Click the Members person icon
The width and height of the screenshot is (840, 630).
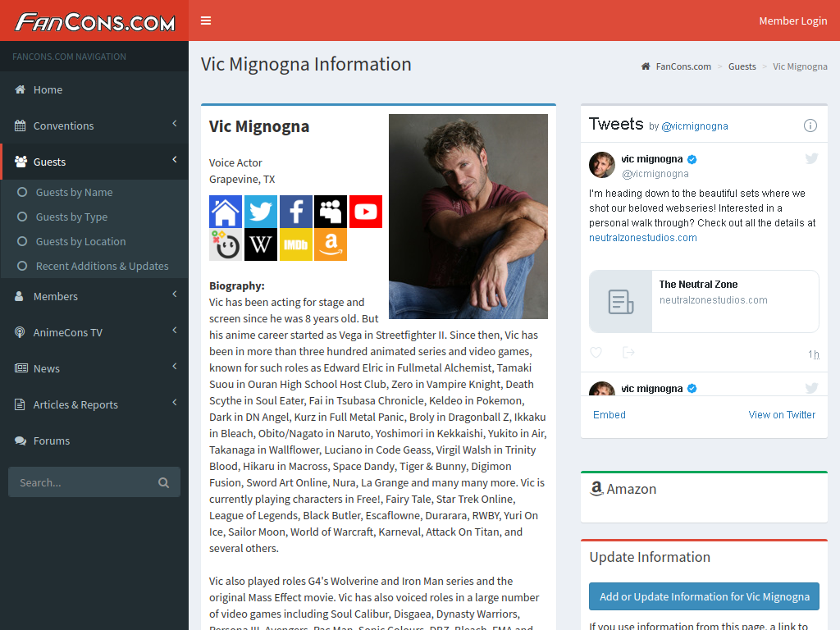(19, 296)
